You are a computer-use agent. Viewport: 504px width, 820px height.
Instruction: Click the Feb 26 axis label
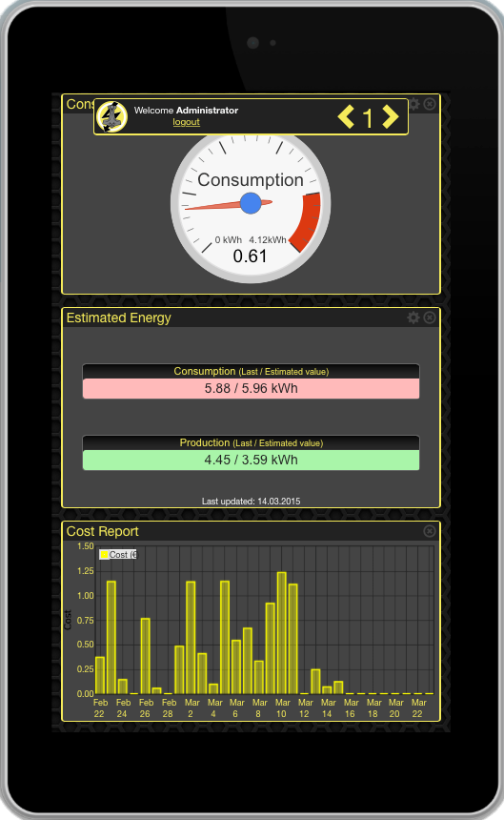tap(146, 708)
